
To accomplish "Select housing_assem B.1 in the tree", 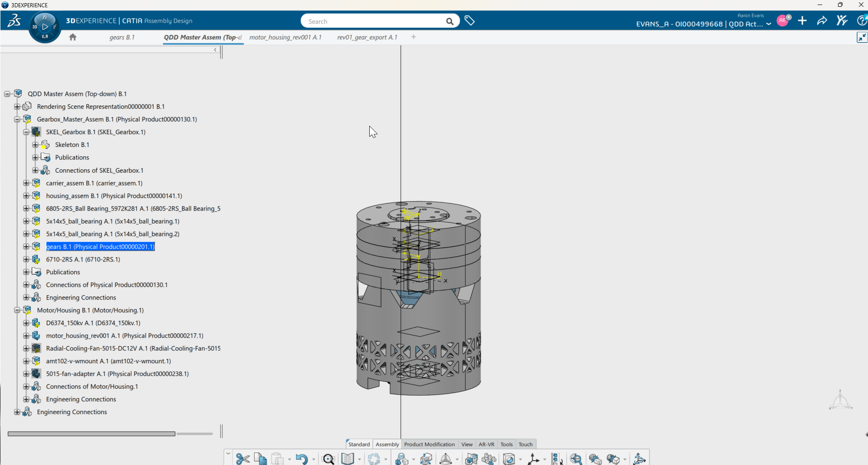I will pyautogui.click(x=114, y=196).
